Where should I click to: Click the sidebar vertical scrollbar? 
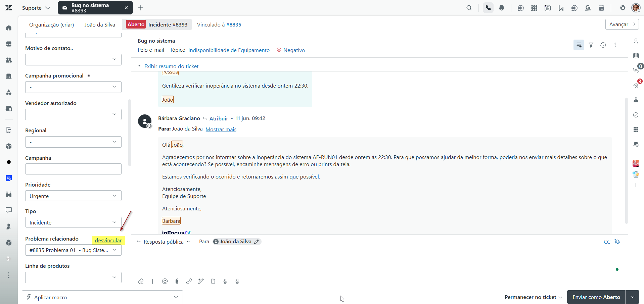coord(130,133)
